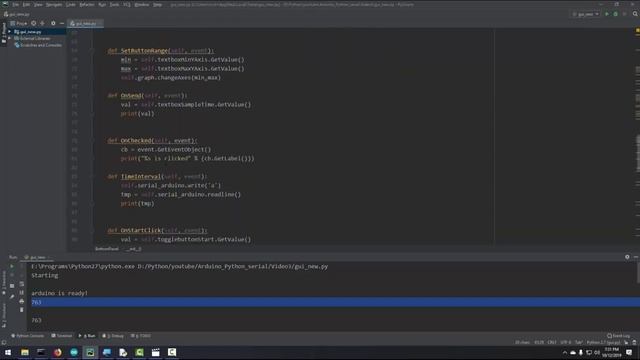Open the Python Console tool window

[27, 336]
